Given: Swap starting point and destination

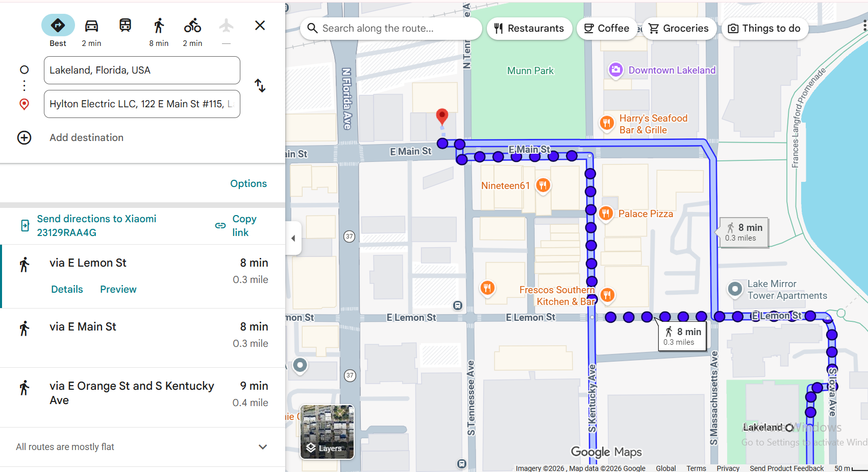Looking at the screenshot, I should pyautogui.click(x=260, y=85).
